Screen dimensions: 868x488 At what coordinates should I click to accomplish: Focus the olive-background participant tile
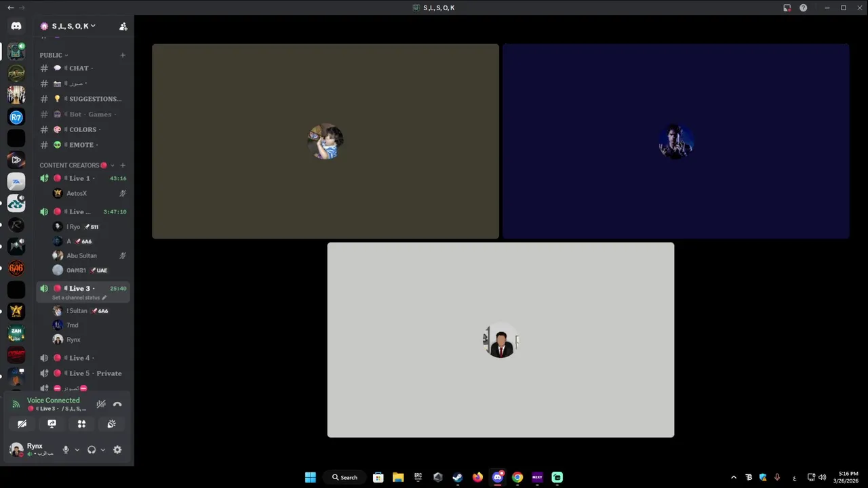click(x=325, y=142)
